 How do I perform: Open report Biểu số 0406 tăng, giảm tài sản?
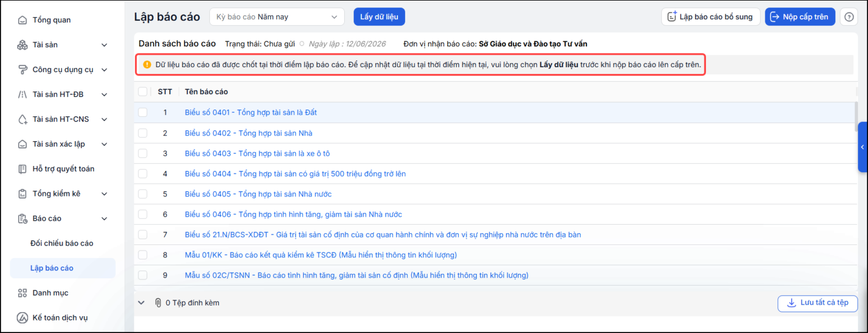[x=293, y=214]
